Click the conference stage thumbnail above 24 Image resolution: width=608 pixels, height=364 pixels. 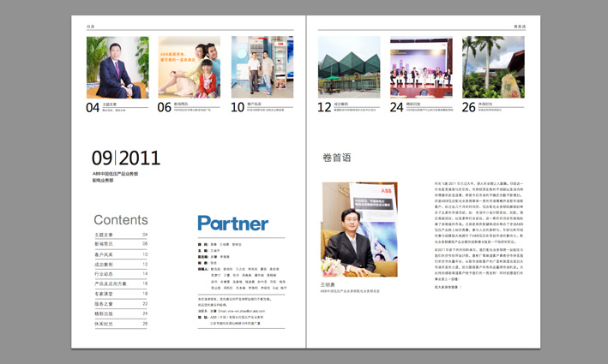pos(421,67)
